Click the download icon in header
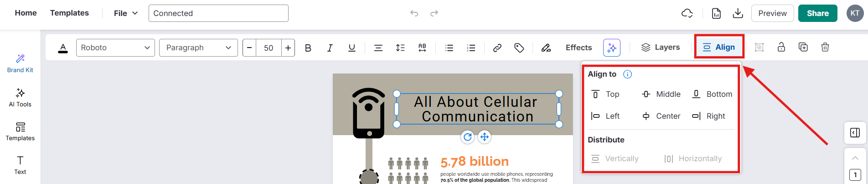 pyautogui.click(x=738, y=13)
